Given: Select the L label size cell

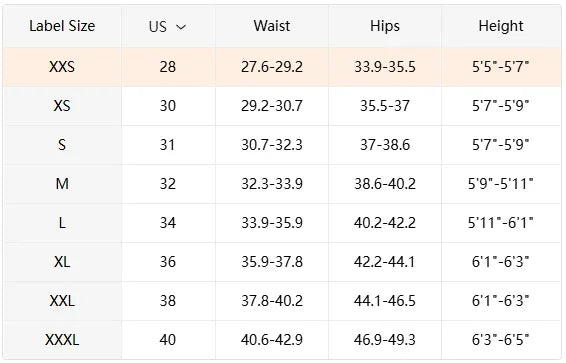Looking at the screenshot, I should (x=62, y=223).
